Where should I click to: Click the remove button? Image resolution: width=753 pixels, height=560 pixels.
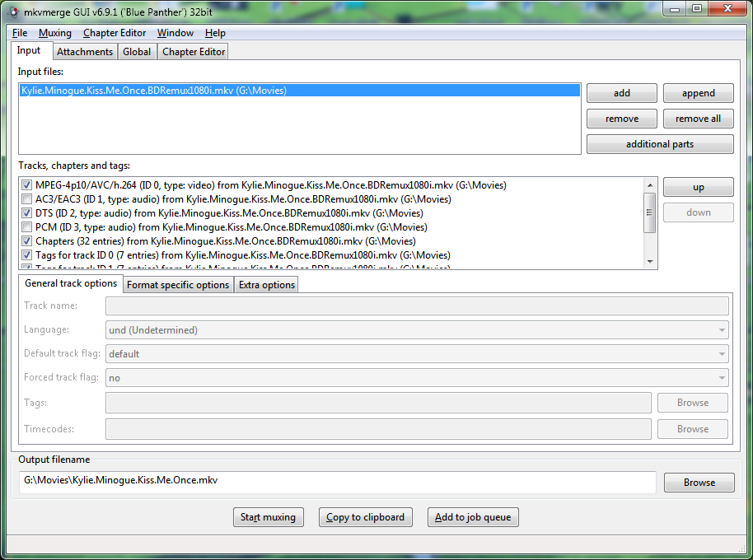[x=621, y=119]
